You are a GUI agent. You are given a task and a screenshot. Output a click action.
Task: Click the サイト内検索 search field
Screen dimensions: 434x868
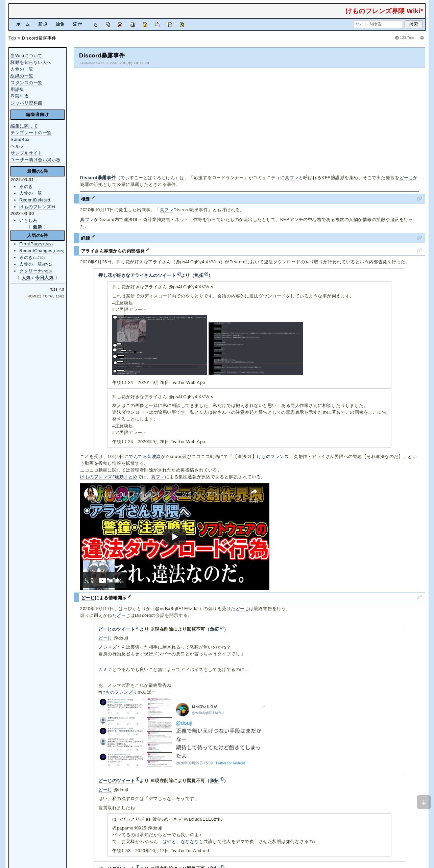click(378, 24)
